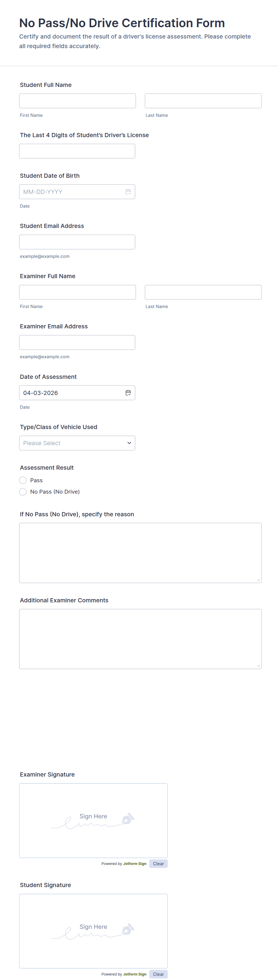This screenshot has height=980, width=278.
Task: Focus the Examiner First Name field
Action: point(77,292)
